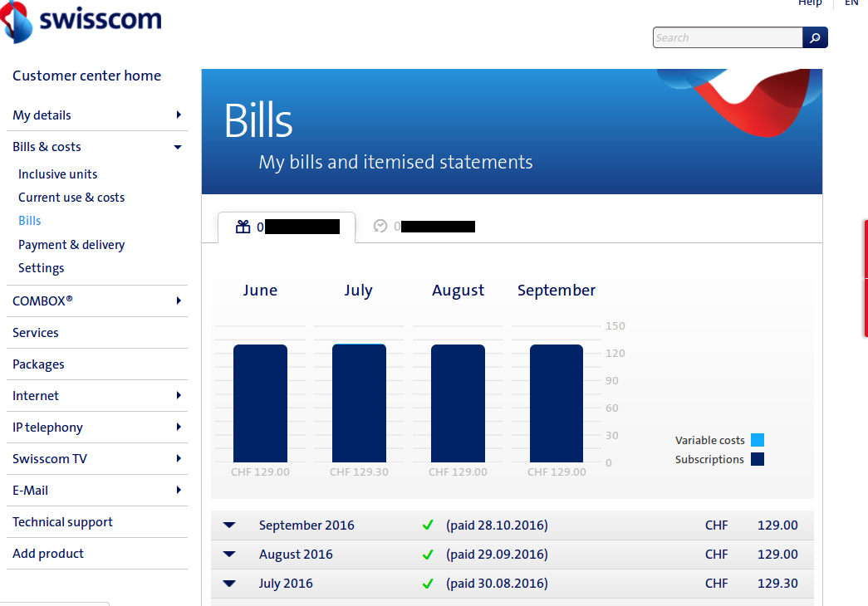This screenshot has height=606, width=868.
Task: Click the search magnifier icon
Action: tap(814, 37)
